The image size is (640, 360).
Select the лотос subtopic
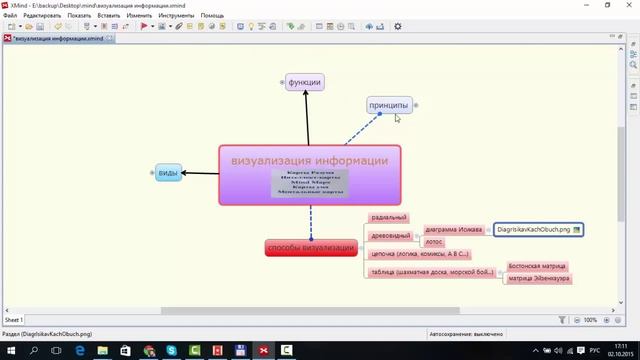434,242
